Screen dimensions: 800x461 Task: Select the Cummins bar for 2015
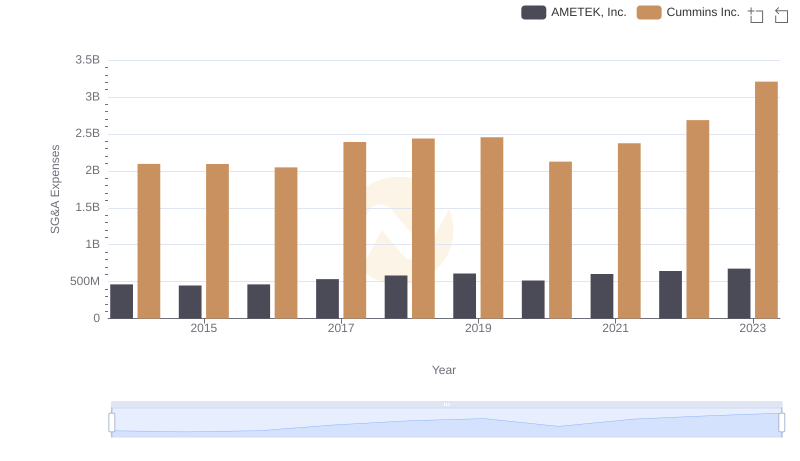217,241
